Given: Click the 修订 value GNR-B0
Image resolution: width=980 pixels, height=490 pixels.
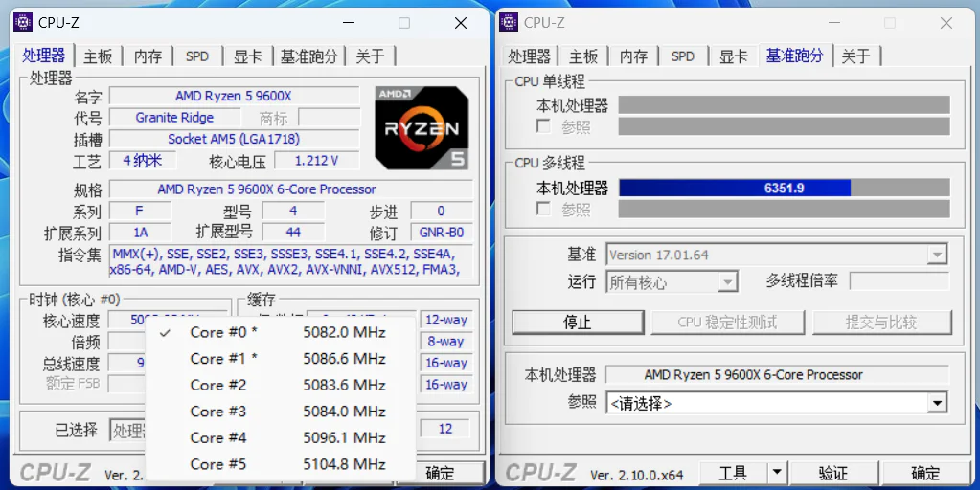Looking at the screenshot, I should pyautogui.click(x=442, y=233).
